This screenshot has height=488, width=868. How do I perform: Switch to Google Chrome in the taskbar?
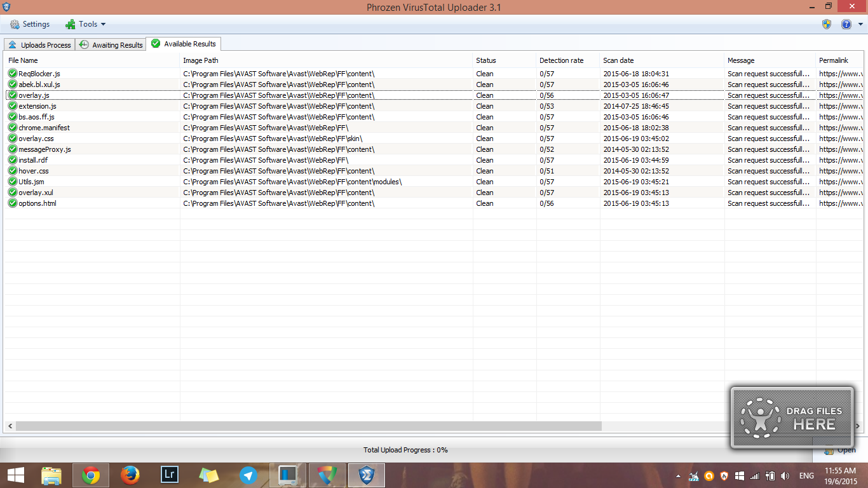pyautogui.click(x=91, y=475)
